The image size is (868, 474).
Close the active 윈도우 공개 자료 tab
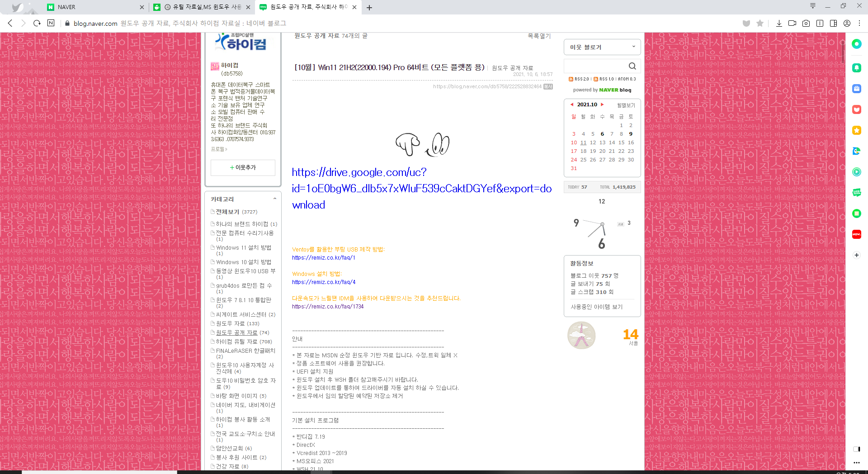(x=354, y=7)
